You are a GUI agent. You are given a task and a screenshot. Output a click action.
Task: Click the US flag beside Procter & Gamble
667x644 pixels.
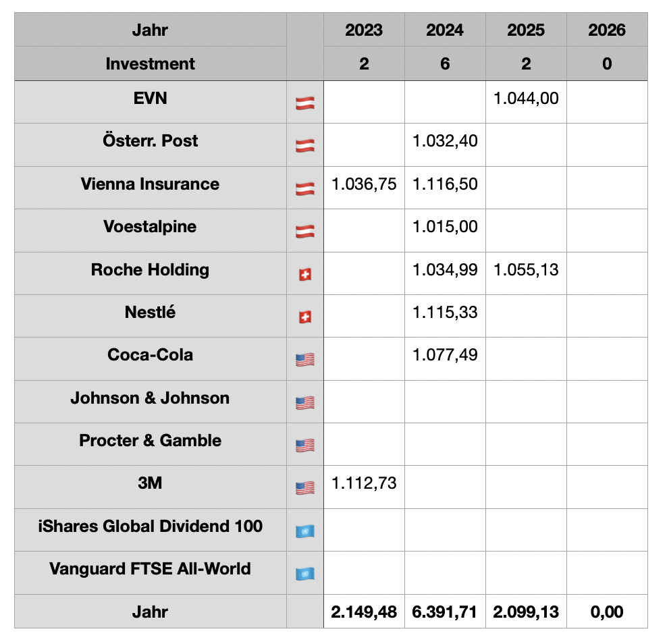pyautogui.click(x=304, y=446)
